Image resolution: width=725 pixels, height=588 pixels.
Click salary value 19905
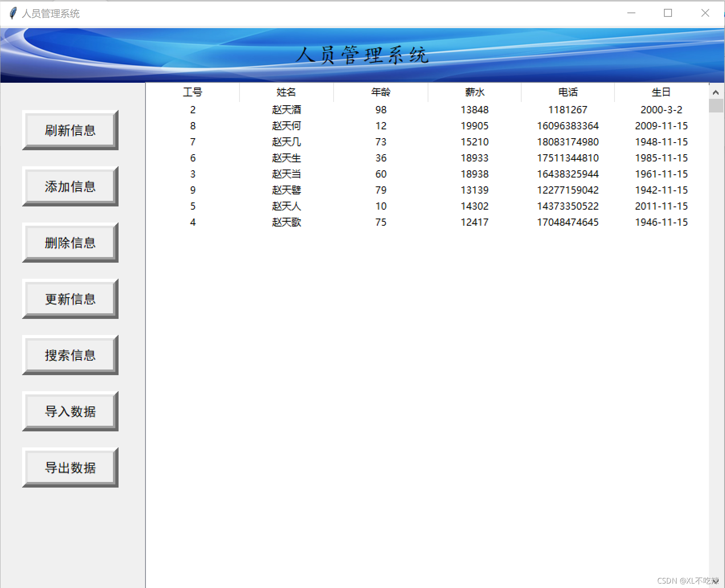point(475,126)
